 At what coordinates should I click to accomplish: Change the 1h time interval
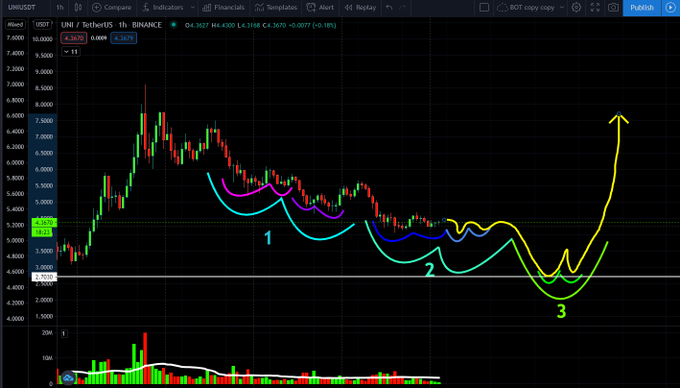[60, 7]
